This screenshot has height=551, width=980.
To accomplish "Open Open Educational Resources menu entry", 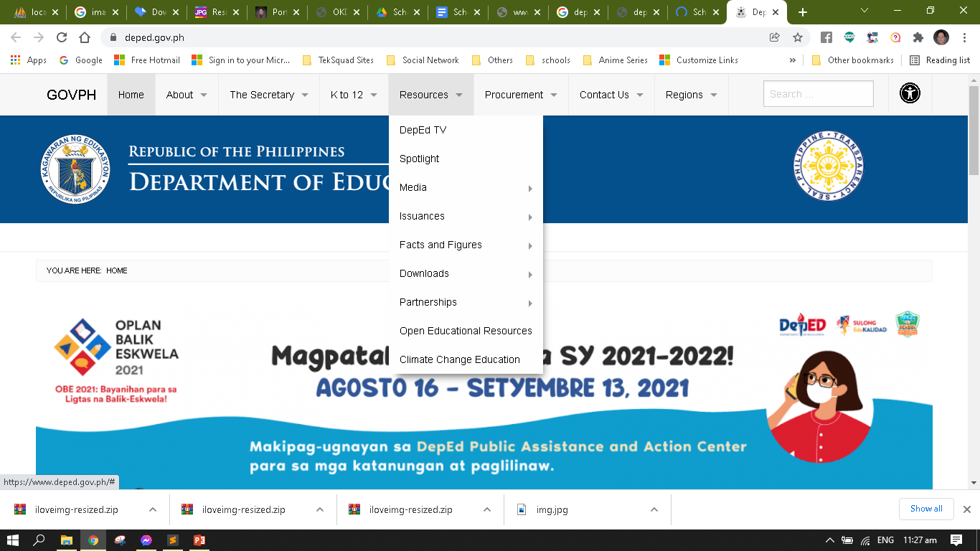I will pos(465,331).
